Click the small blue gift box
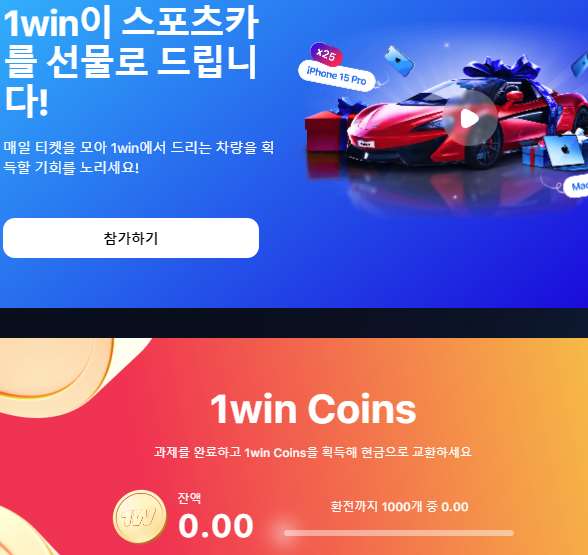 (x=534, y=156)
